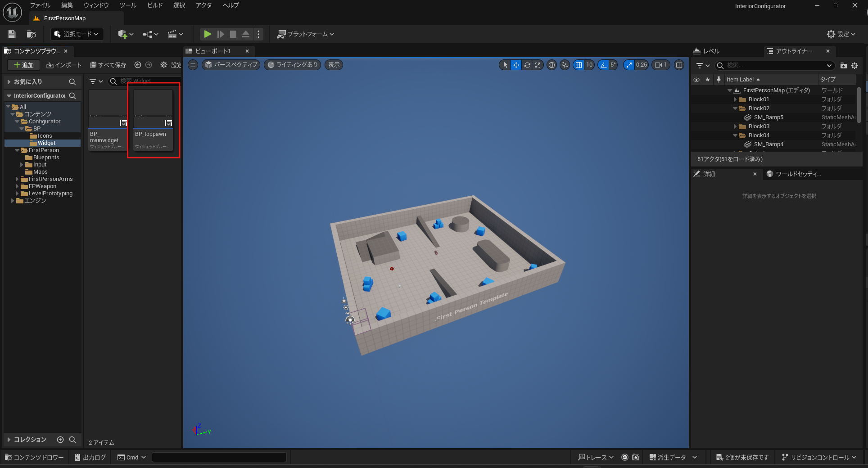Toggle grid snapping in viewport
Screen dimensions: 868x468
tap(579, 65)
